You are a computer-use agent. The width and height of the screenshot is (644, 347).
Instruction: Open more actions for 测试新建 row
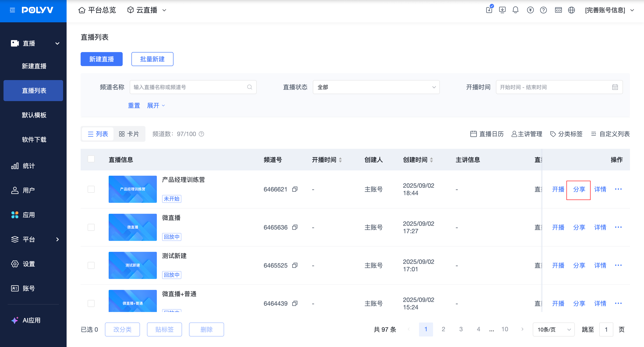tap(618, 265)
